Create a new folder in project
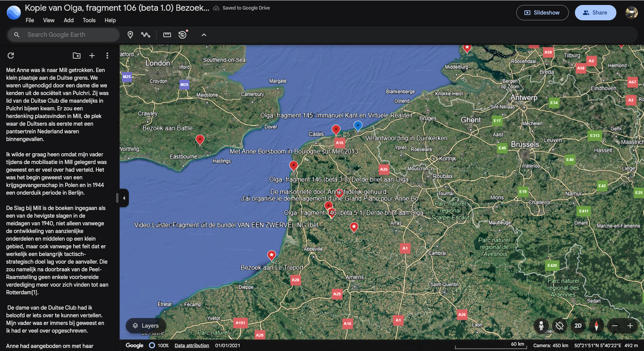This screenshot has height=351, width=644. [77, 56]
